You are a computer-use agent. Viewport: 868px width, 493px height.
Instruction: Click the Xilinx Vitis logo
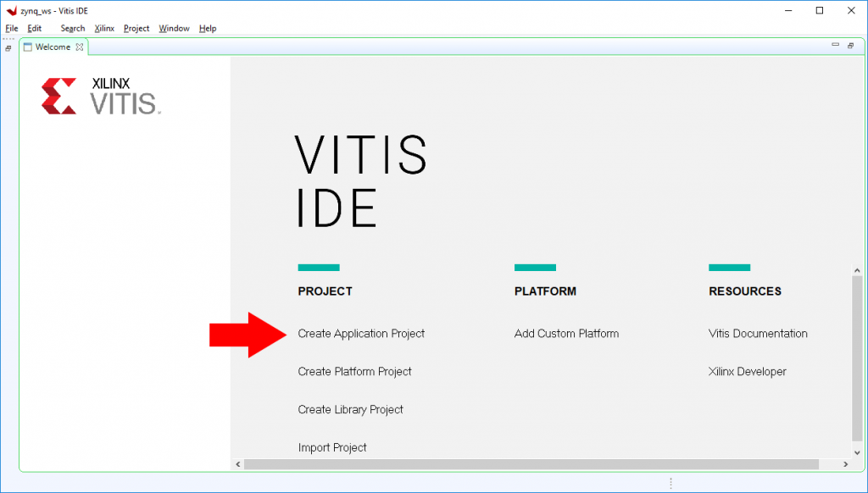pos(101,96)
